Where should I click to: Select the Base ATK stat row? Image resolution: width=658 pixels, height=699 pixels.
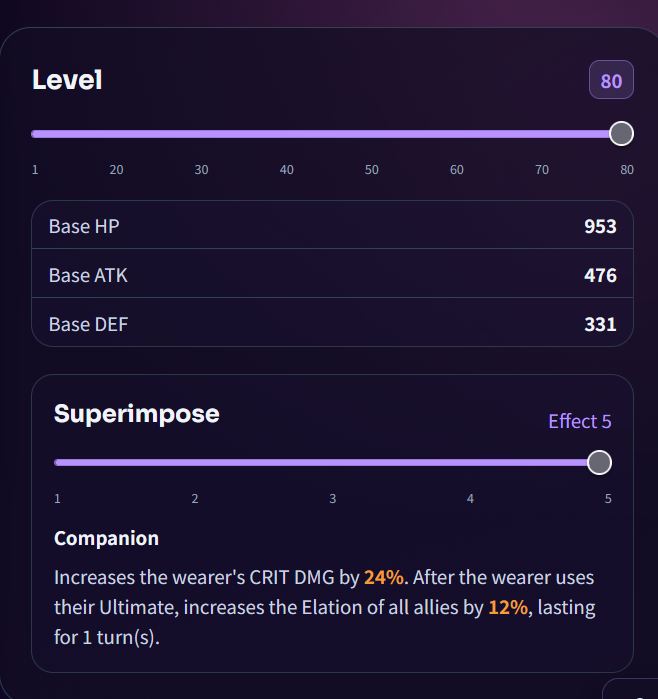pyautogui.click(x=333, y=273)
